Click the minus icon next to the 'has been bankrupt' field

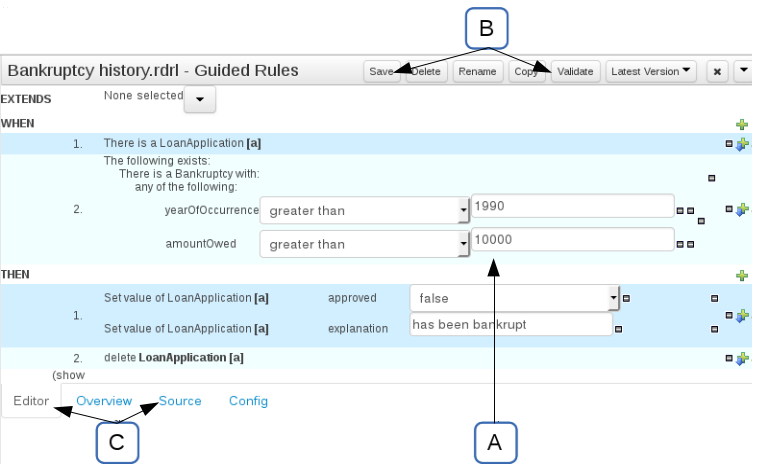pyautogui.click(x=618, y=328)
